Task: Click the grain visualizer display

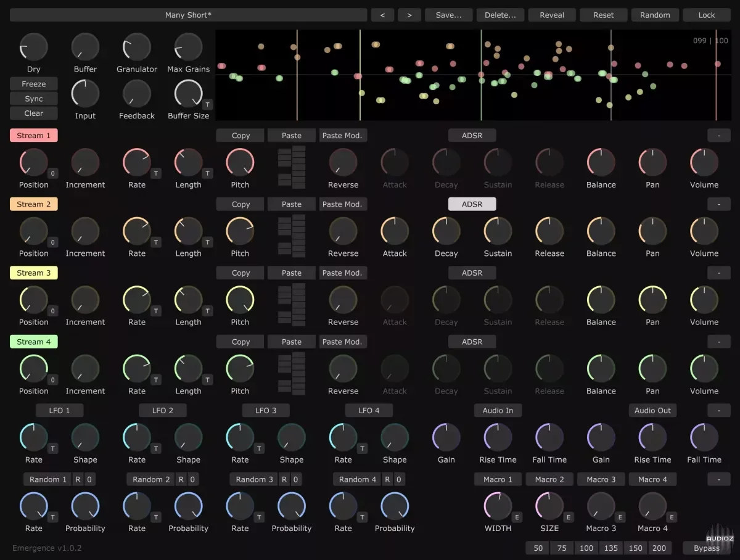Action: 473,75
